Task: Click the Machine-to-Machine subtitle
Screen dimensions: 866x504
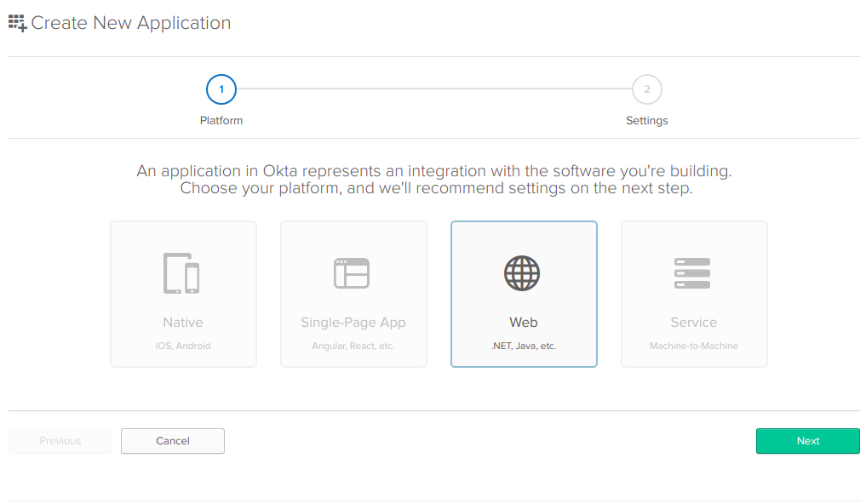Action: (694, 346)
